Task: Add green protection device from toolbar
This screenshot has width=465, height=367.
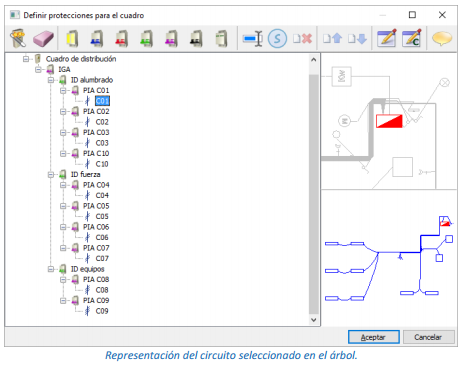Action: [147, 39]
